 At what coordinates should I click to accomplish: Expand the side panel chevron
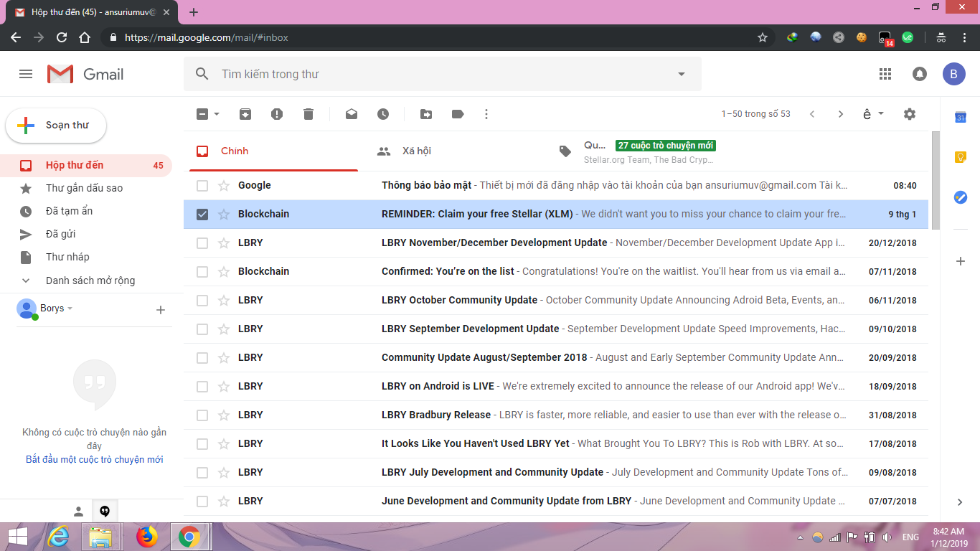click(961, 502)
